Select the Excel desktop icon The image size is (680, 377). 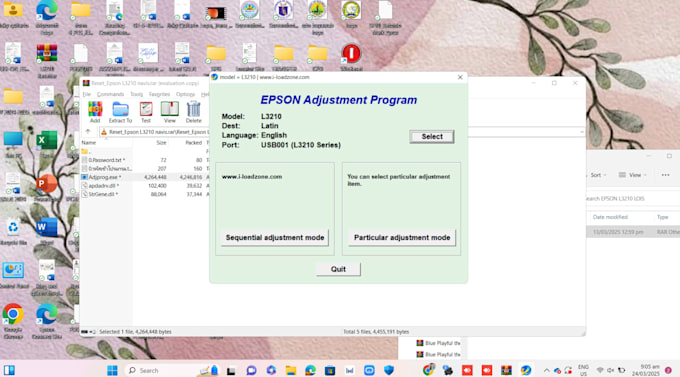tap(47, 141)
